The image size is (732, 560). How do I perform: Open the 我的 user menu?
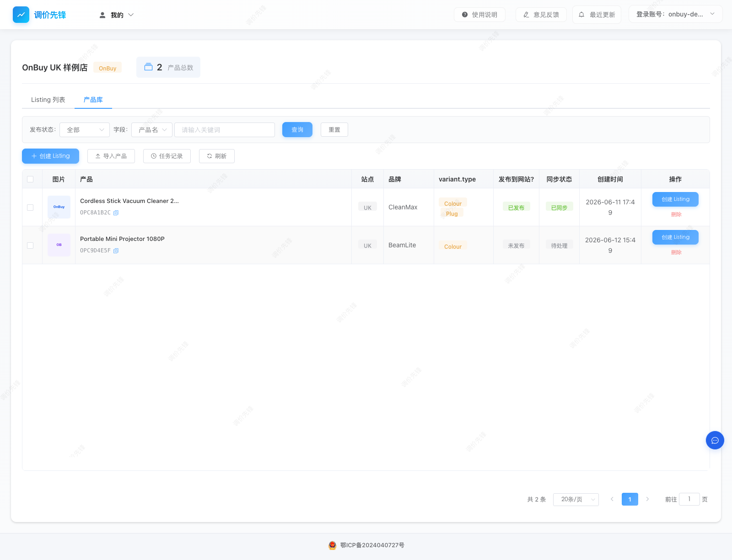tap(117, 15)
